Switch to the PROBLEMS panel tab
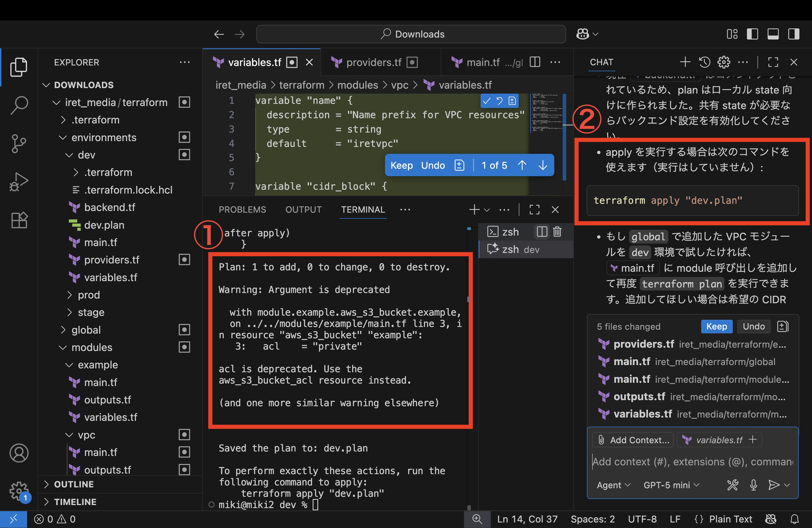812x528 pixels. click(242, 209)
